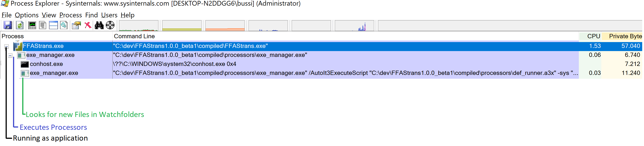Open Find with the binoculars icon
The height and width of the screenshot is (146, 644).
coord(99,25)
